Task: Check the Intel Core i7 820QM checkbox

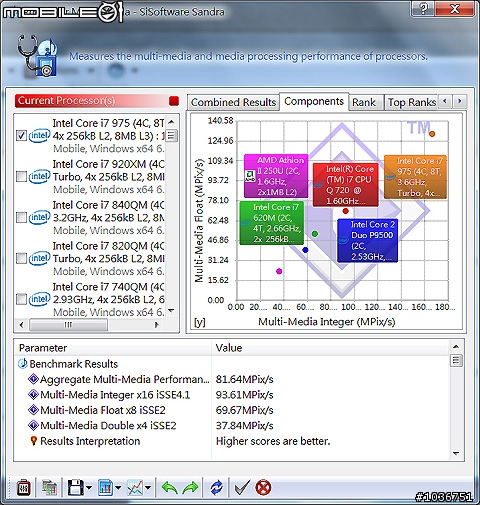Action: [x=21, y=258]
